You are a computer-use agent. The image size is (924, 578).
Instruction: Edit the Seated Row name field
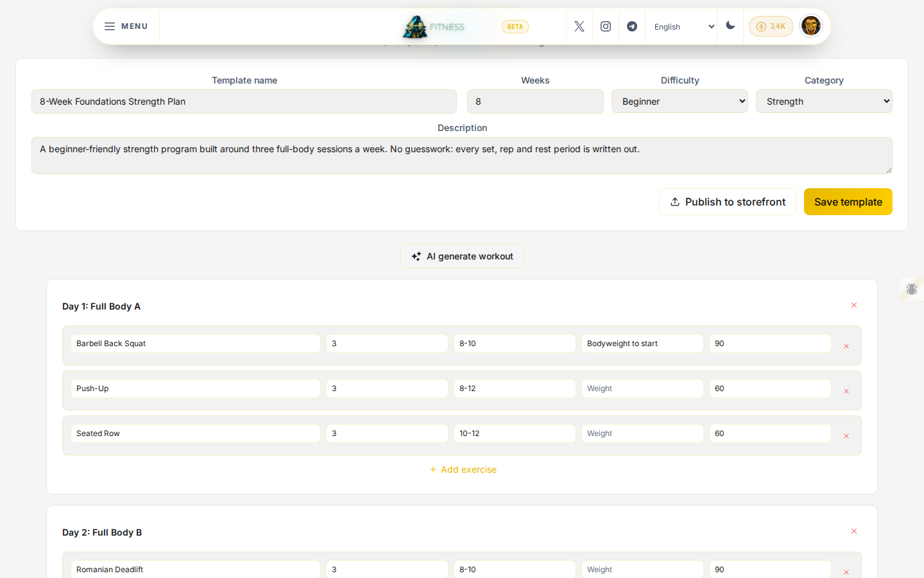(x=196, y=433)
